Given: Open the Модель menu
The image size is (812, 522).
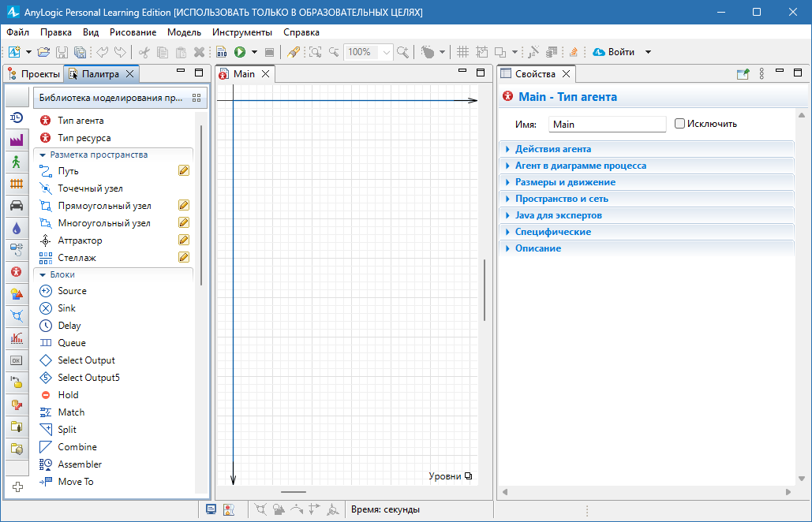Looking at the screenshot, I should pos(184,32).
